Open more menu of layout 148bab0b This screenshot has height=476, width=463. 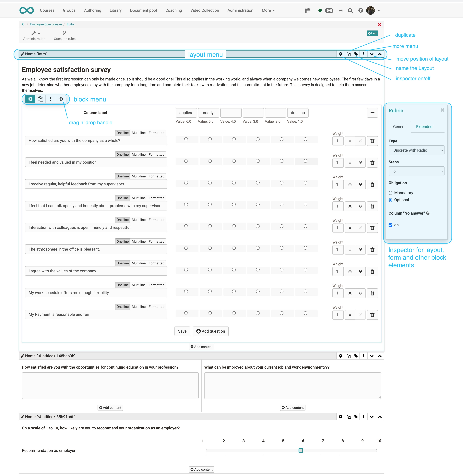click(363, 356)
